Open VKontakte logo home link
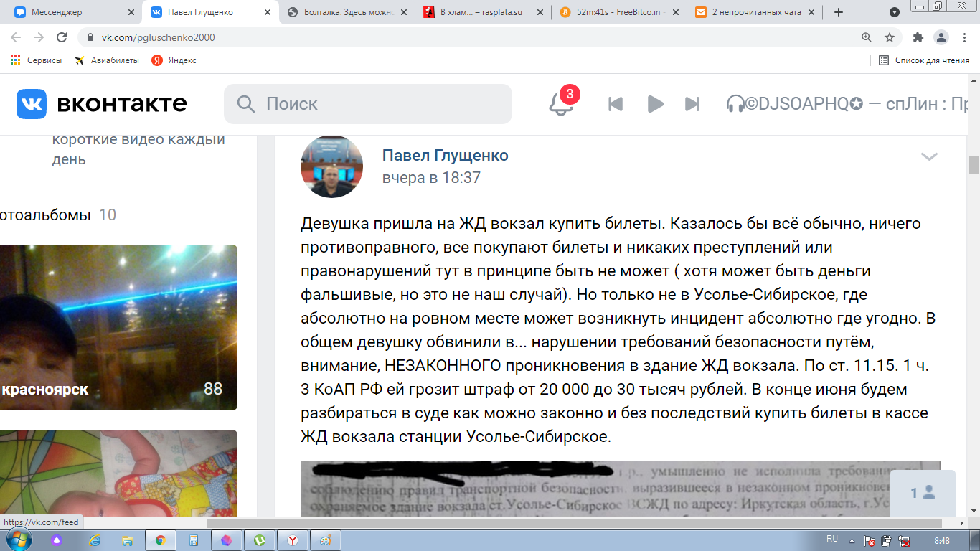Screen dimensions: 980x551 pyautogui.click(x=102, y=104)
